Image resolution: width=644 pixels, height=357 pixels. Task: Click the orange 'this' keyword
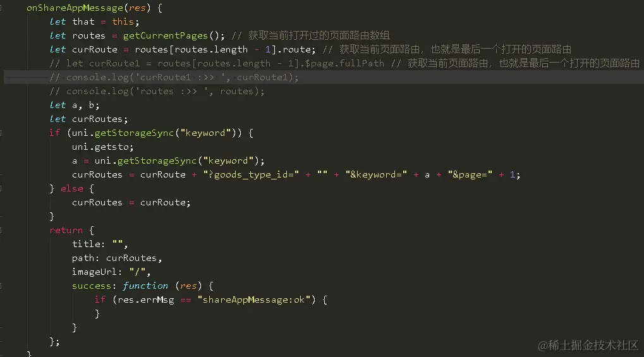point(123,21)
